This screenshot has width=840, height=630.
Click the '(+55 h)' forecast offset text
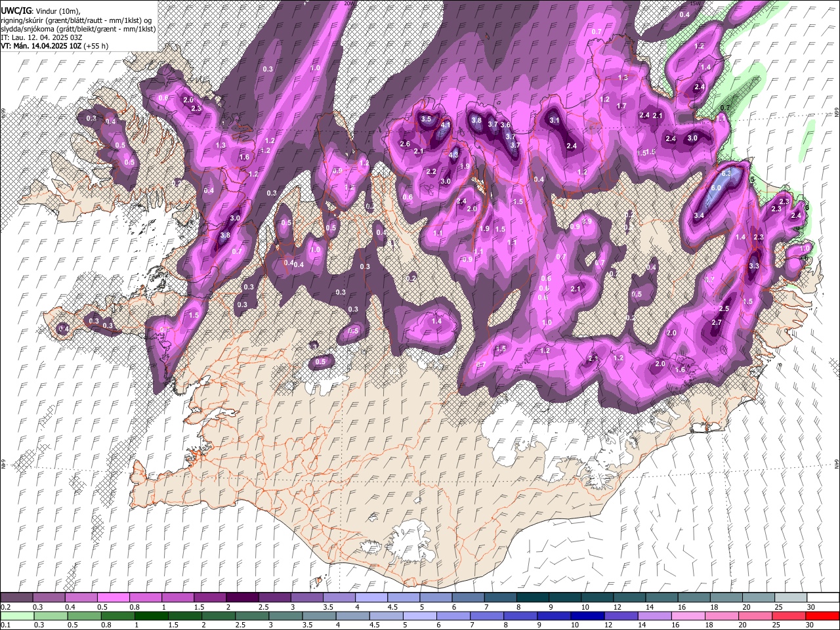96,46
